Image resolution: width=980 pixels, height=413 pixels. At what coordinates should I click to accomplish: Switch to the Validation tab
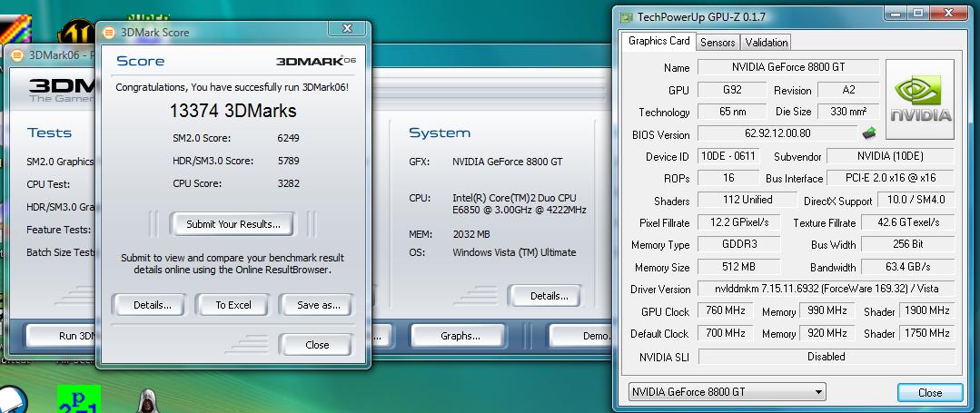(x=767, y=43)
